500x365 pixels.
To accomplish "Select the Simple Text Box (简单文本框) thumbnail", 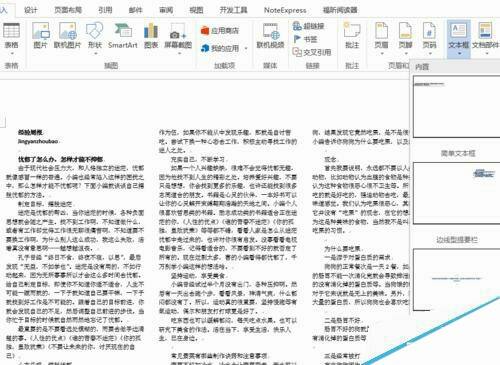I will point(456,107).
